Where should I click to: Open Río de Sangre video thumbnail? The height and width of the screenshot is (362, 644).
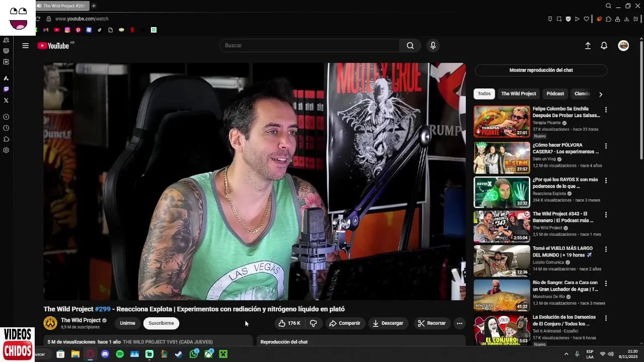502,295
